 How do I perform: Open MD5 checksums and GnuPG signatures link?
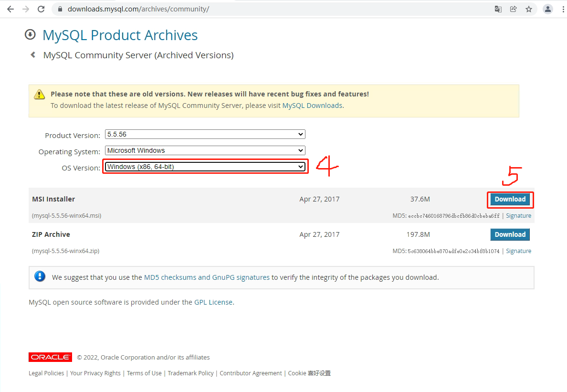207,277
